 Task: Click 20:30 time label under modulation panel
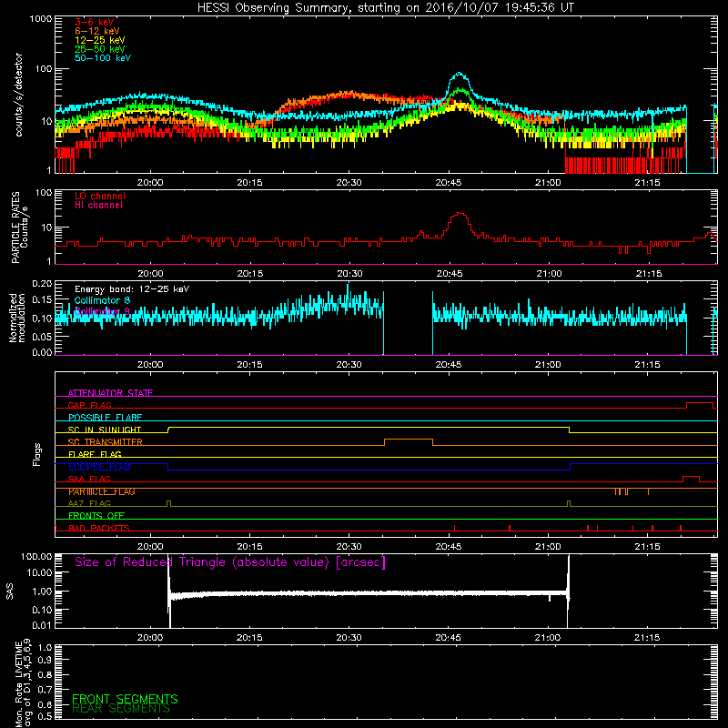(x=349, y=365)
